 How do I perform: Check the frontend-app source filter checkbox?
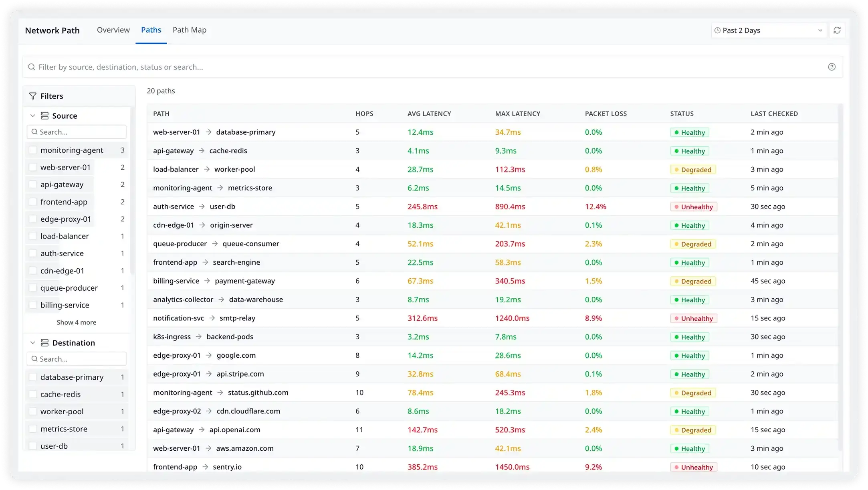click(x=32, y=202)
